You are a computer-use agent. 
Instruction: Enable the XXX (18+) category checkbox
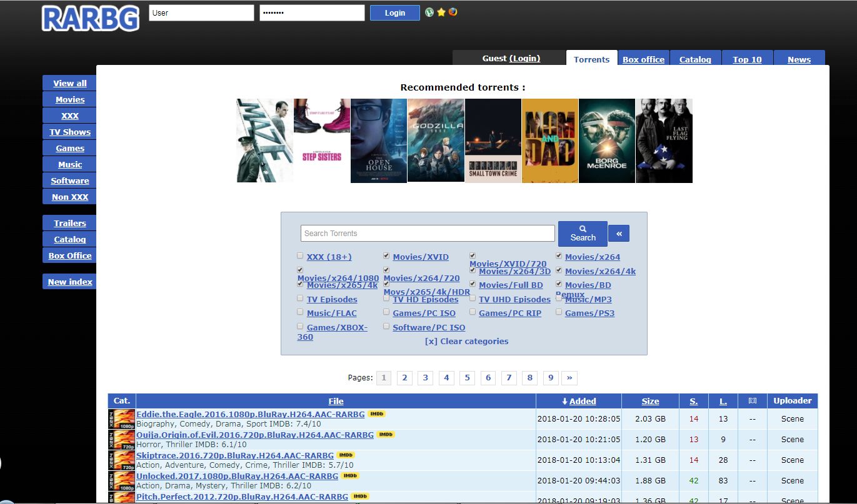coord(300,255)
